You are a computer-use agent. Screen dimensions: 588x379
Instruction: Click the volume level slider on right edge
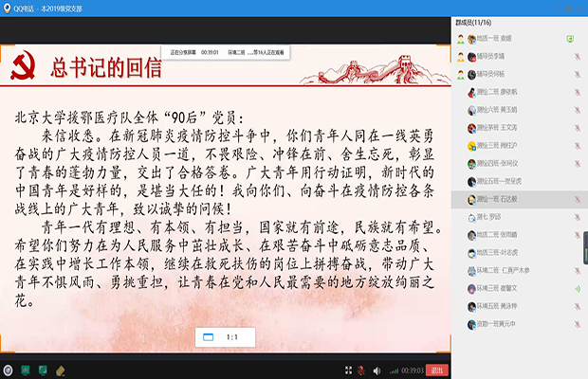coord(584,250)
